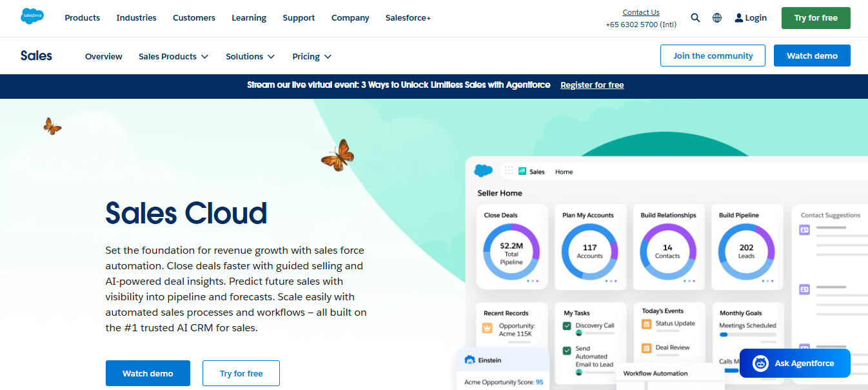Open the Industries menu
This screenshot has width=868, height=390.
(x=136, y=18)
